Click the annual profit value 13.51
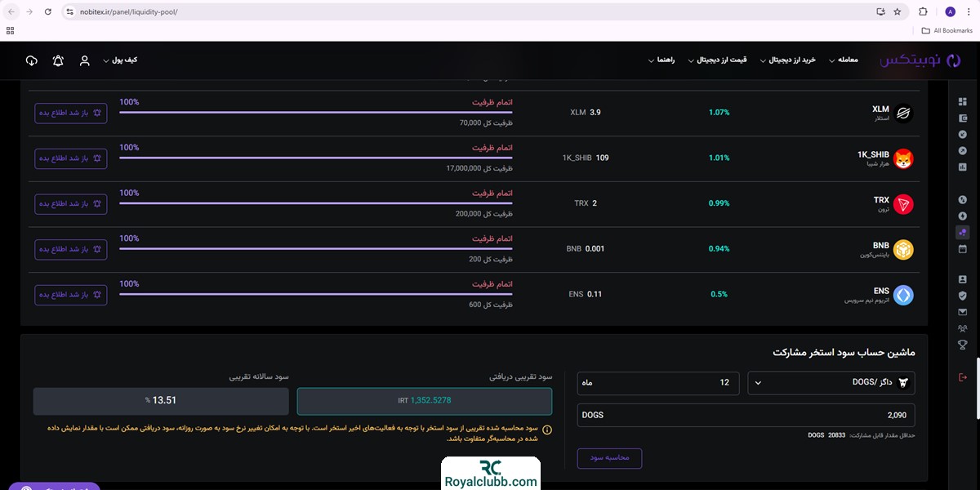The width and height of the screenshot is (980, 490). click(x=161, y=401)
